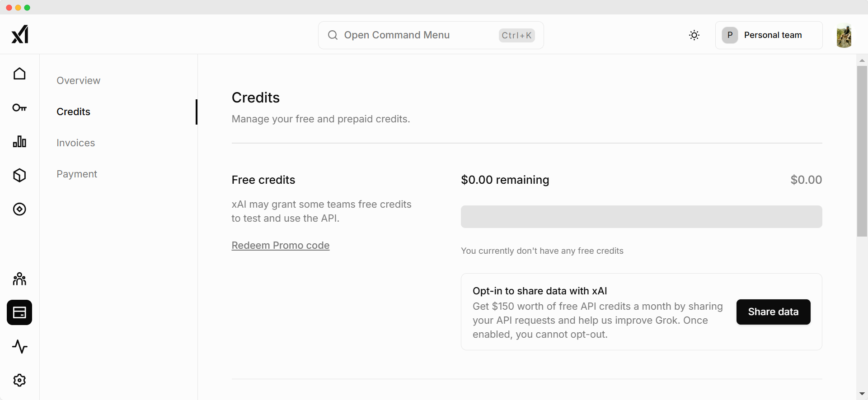Viewport: 868px width, 400px height.
Task: Click the xAI logo
Action: pyautogui.click(x=20, y=34)
